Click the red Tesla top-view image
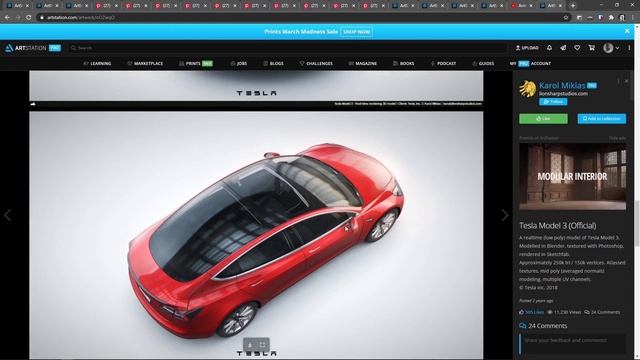 coord(256,235)
